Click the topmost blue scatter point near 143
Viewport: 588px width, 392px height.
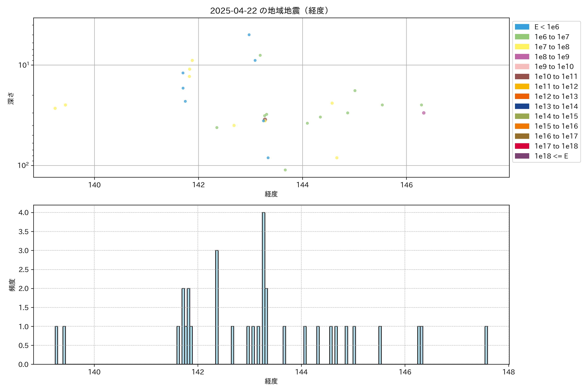tap(249, 35)
